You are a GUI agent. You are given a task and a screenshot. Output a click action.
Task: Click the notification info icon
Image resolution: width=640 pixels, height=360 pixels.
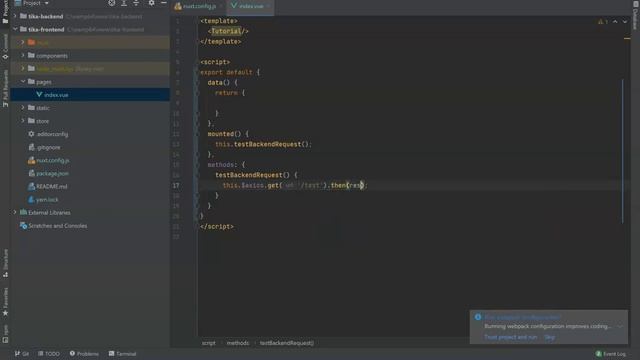(x=478, y=317)
